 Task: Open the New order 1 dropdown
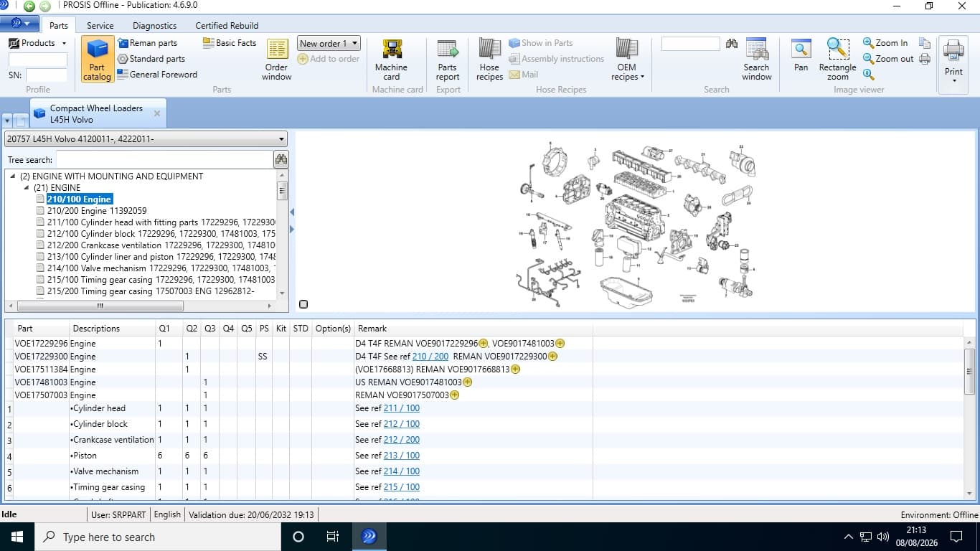329,44
